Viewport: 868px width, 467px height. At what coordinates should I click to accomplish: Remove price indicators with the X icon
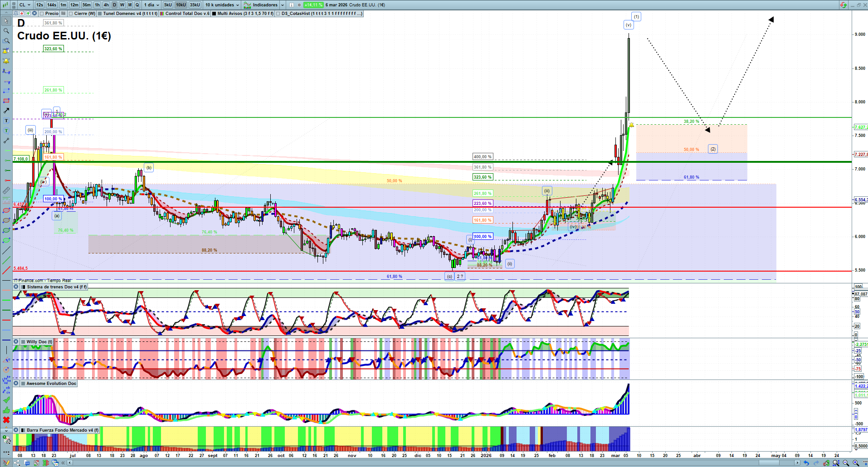(34, 14)
